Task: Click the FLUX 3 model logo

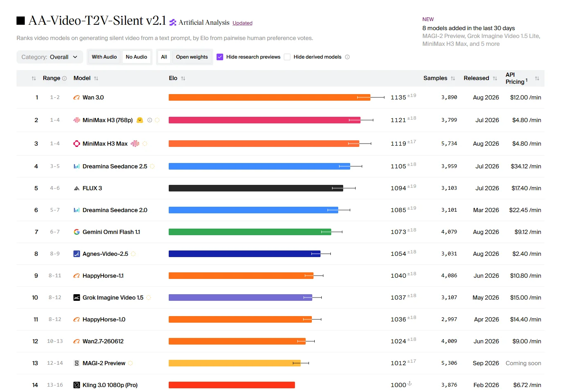Action: (x=76, y=188)
